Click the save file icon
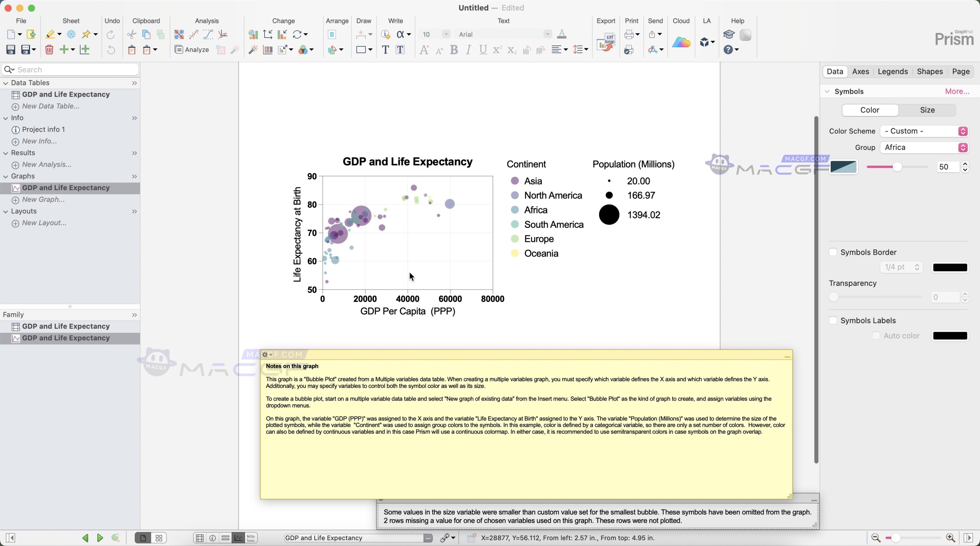The height and width of the screenshot is (546, 980). click(x=11, y=49)
